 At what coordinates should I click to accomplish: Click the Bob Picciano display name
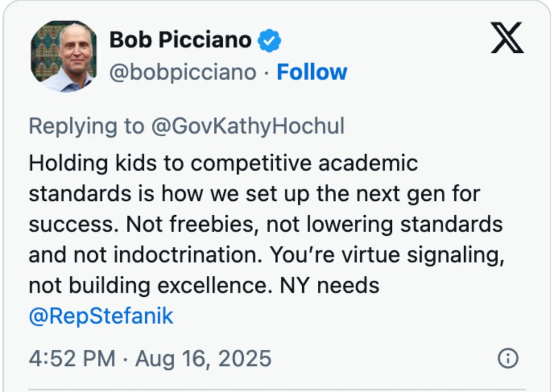(x=180, y=40)
